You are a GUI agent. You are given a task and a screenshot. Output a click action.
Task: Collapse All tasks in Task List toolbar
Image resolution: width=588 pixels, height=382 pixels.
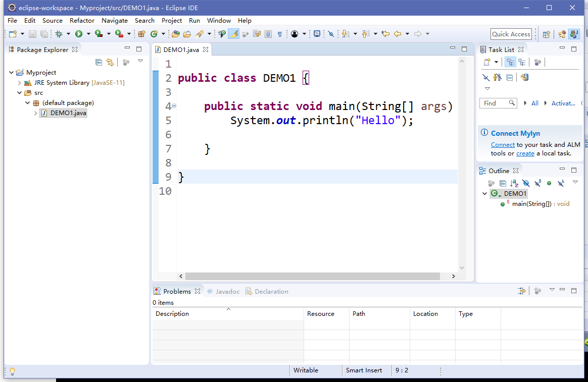509,78
